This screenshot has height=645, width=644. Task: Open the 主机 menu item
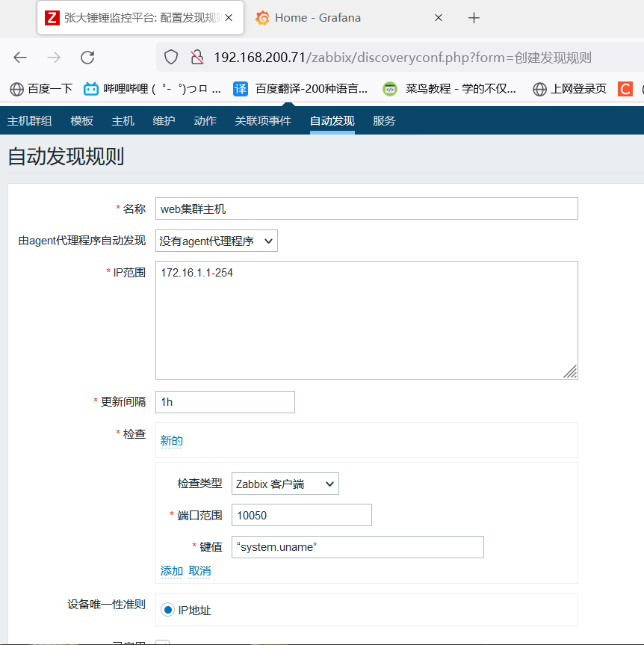pyautogui.click(x=123, y=120)
